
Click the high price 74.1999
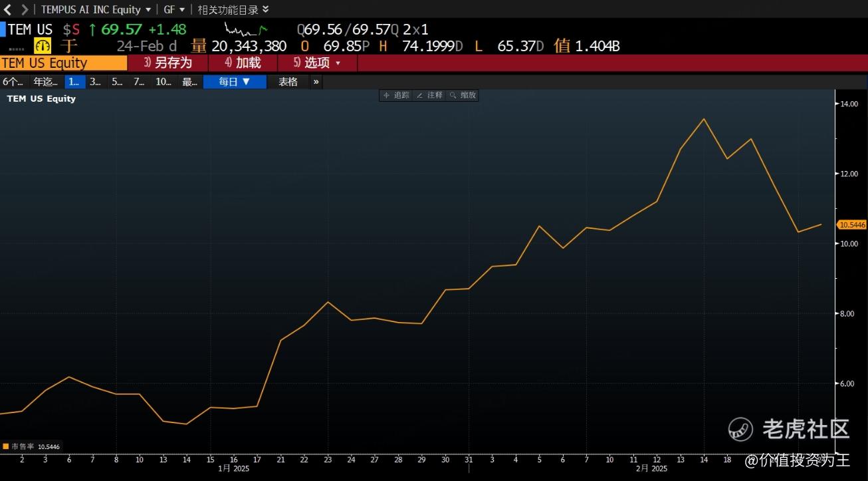pyautogui.click(x=428, y=46)
